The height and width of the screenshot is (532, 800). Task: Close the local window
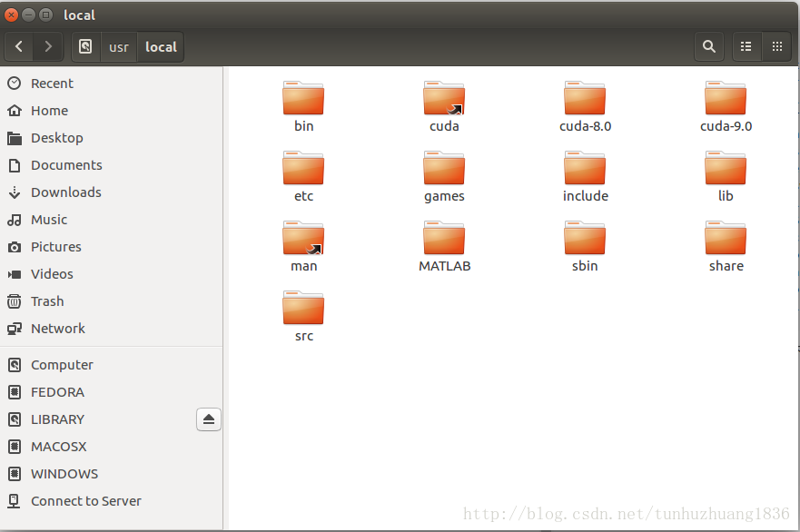[x=11, y=15]
